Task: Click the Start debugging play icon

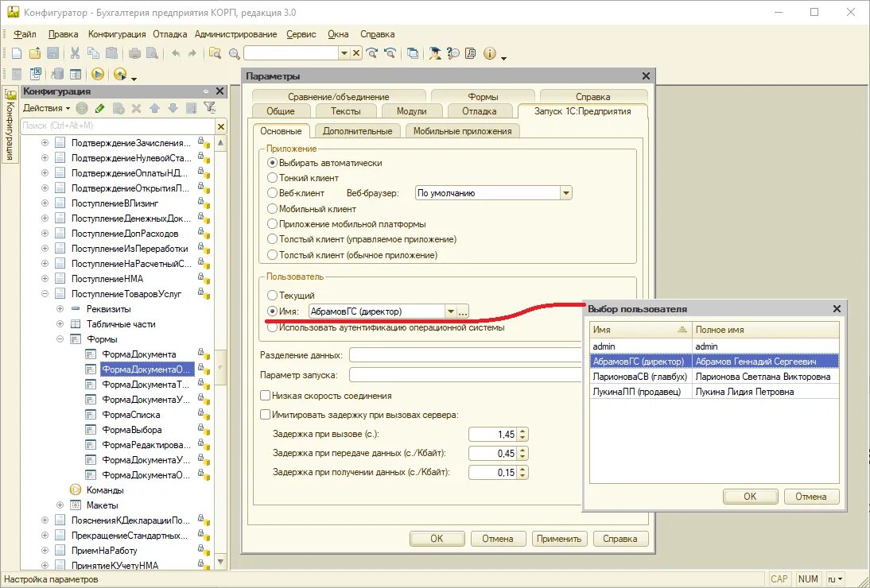Action: point(98,74)
